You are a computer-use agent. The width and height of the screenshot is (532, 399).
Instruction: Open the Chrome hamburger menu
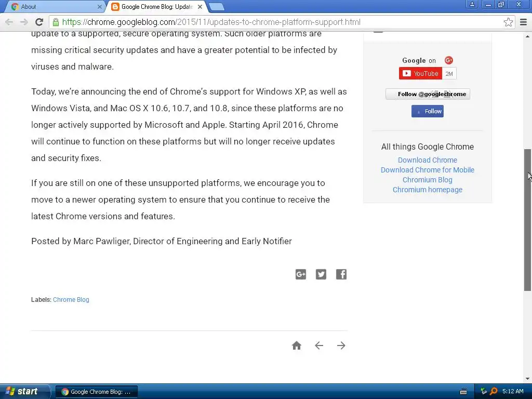[523, 22]
